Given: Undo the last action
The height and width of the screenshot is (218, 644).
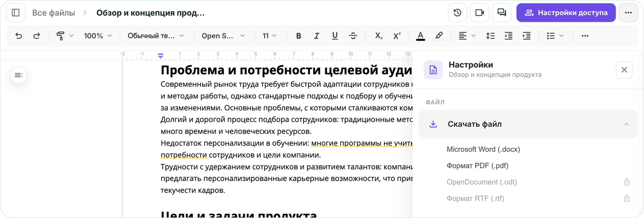Looking at the screenshot, I should [x=19, y=36].
